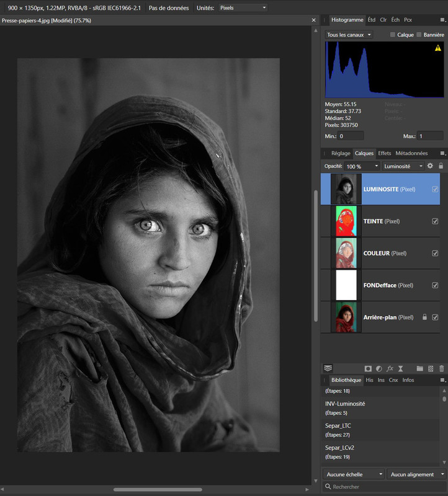
Task: Switch to the Métadonnées tab
Action: pos(411,153)
